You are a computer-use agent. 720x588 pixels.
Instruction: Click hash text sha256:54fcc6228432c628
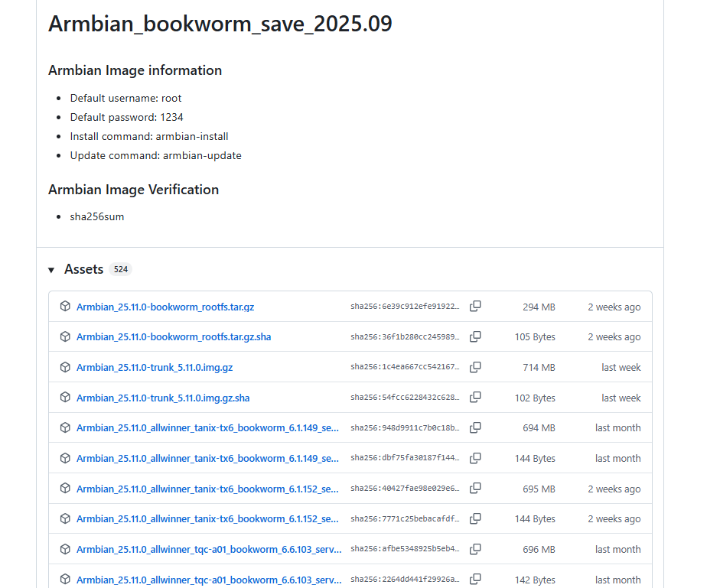point(405,397)
